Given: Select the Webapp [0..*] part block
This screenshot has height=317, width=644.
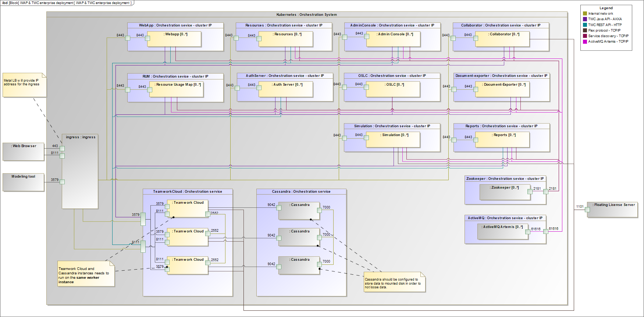Looking at the screenshot, I should pyautogui.click(x=174, y=39).
